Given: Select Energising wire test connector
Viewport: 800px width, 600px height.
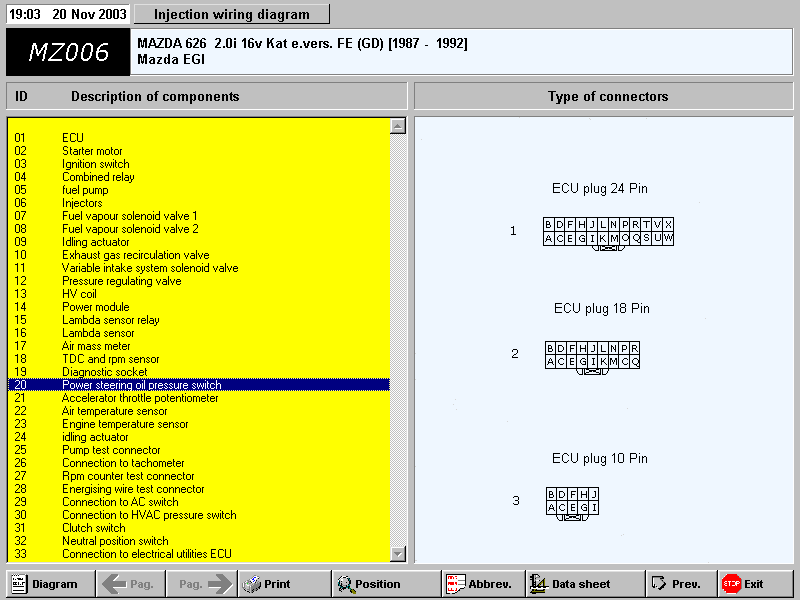Looking at the screenshot, I should click(199, 489).
